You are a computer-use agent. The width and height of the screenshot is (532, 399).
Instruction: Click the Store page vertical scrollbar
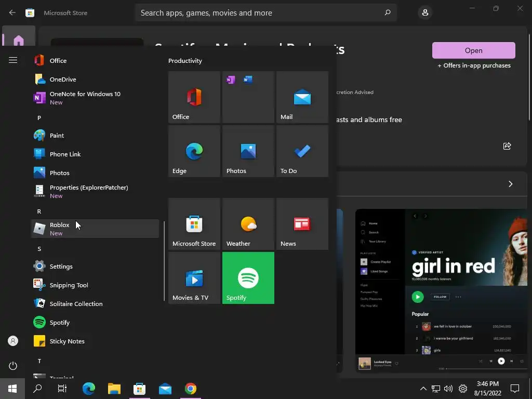point(529,76)
